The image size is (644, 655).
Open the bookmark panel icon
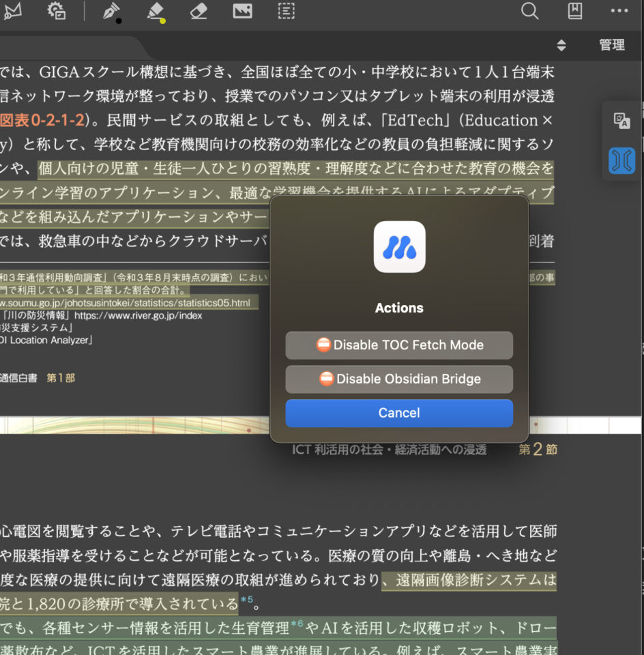coord(575,11)
